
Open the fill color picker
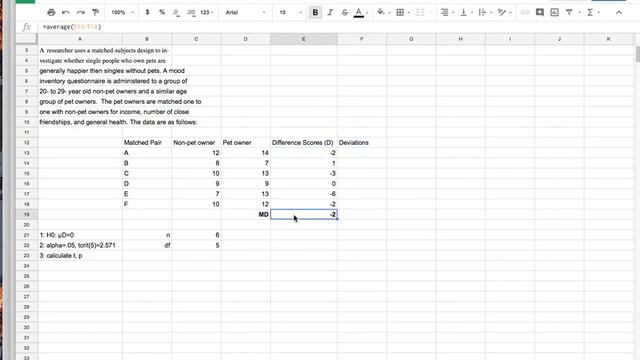pyautogui.click(x=383, y=13)
